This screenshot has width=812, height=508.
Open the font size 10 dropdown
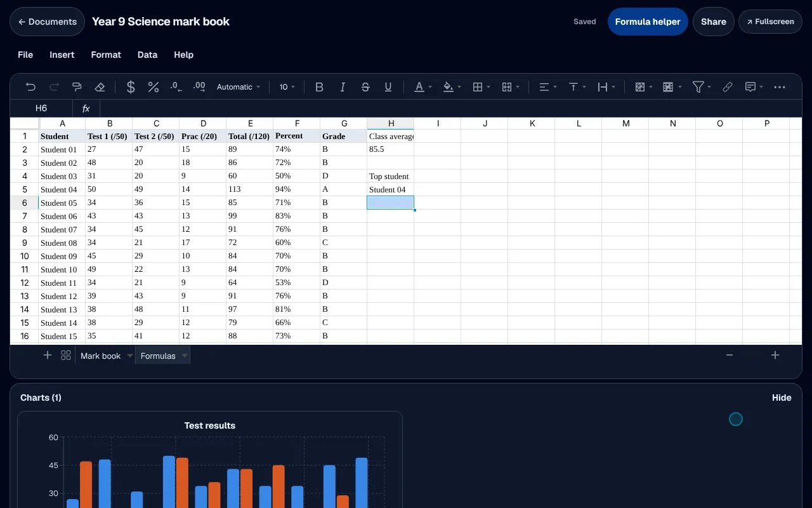[287, 87]
